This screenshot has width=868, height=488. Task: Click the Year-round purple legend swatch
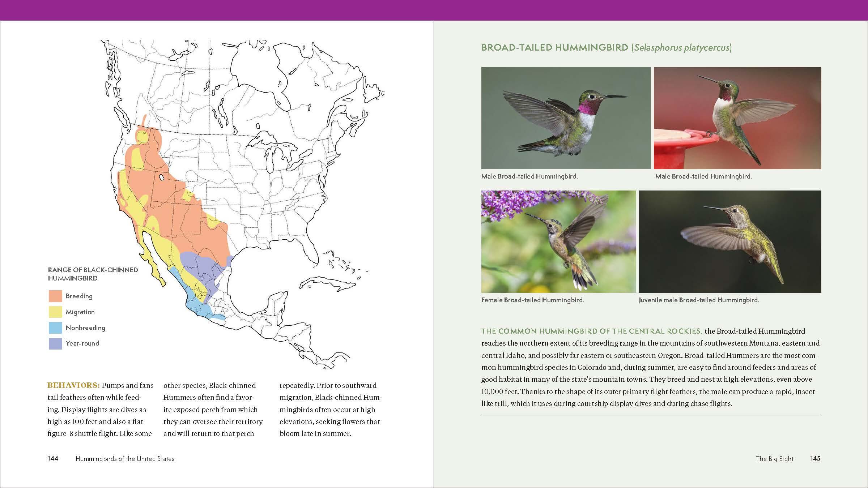pyautogui.click(x=55, y=343)
